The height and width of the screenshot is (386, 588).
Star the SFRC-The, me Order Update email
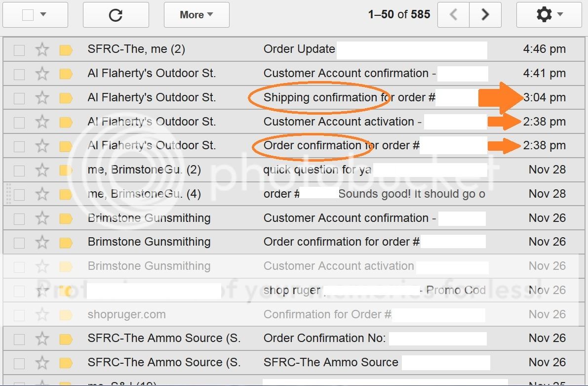42,49
